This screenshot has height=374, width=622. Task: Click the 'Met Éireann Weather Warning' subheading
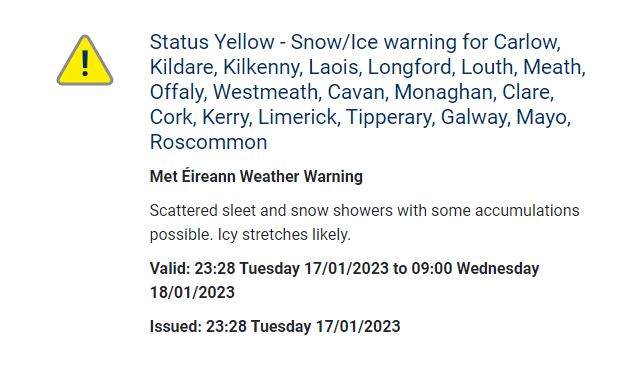coord(256,176)
